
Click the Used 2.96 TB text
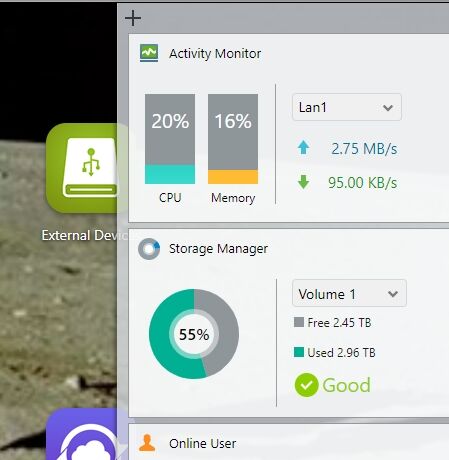pyautogui.click(x=341, y=353)
